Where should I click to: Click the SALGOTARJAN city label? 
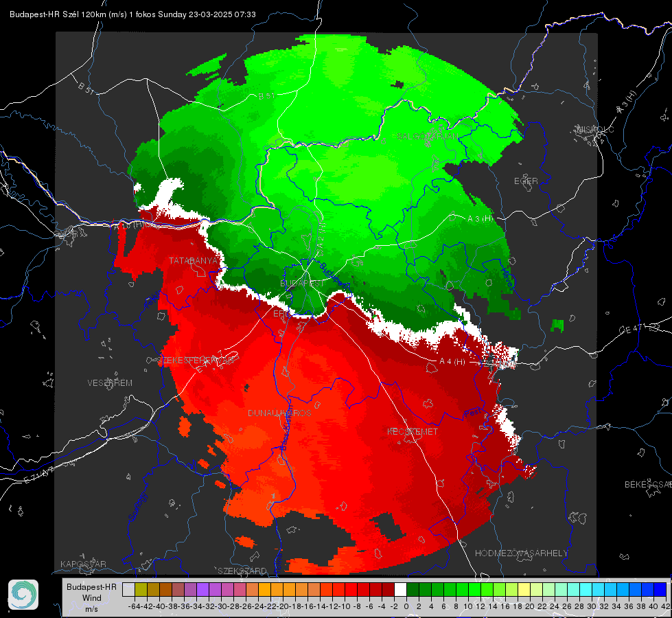(x=428, y=137)
